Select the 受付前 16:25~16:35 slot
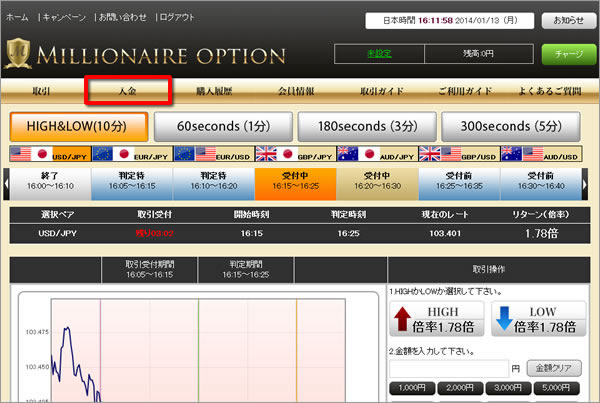The width and height of the screenshot is (600, 403). tap(460, 184)
